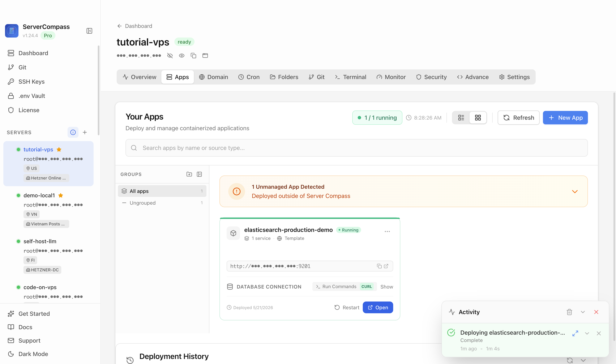Collapse the Activity panel chevron
The image size is (616, 364).
[583, 312]
